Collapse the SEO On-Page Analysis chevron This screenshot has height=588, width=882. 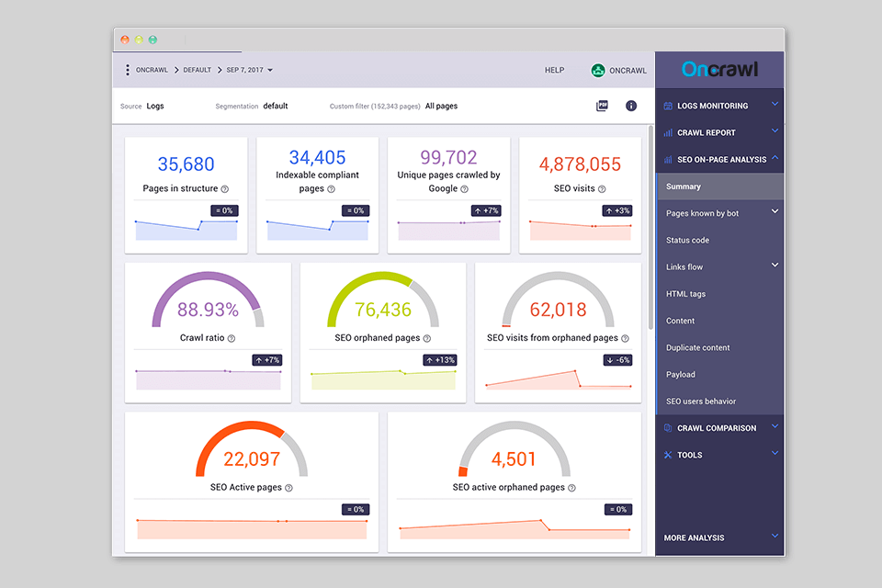pos(775,157)
